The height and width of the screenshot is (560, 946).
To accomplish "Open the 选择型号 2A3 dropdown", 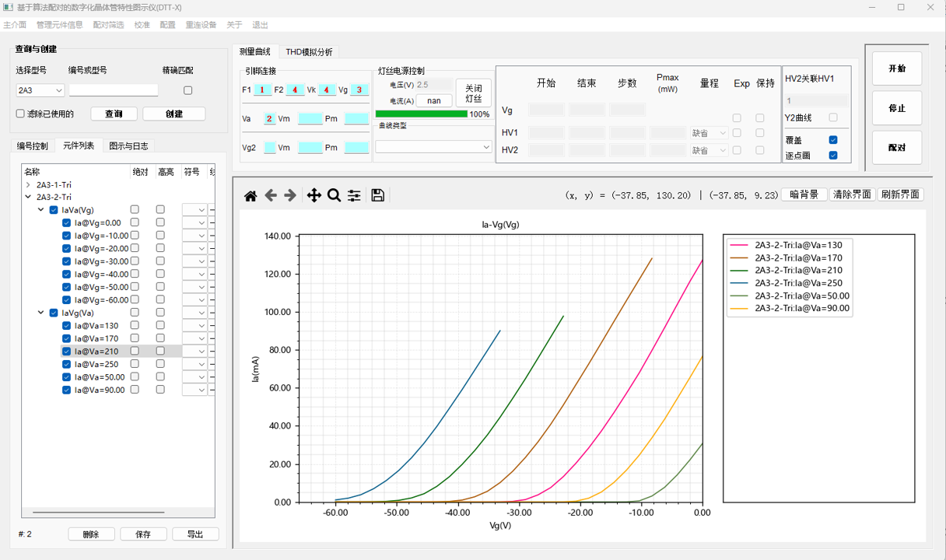I will tap(40, 91).
